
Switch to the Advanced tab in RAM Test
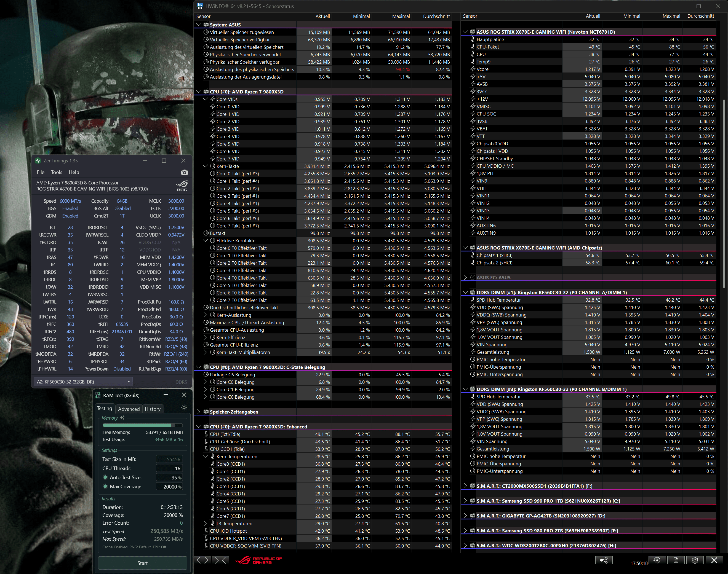click(129, 409)
